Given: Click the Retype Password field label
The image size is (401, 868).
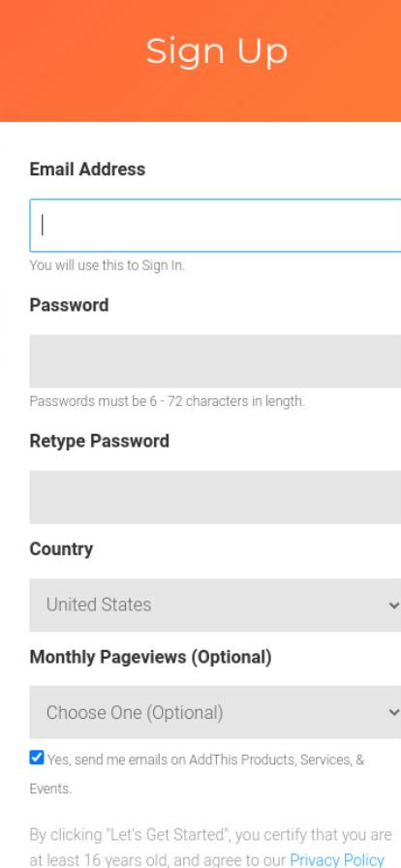Looking at the screenshot, I should (100, 441).
